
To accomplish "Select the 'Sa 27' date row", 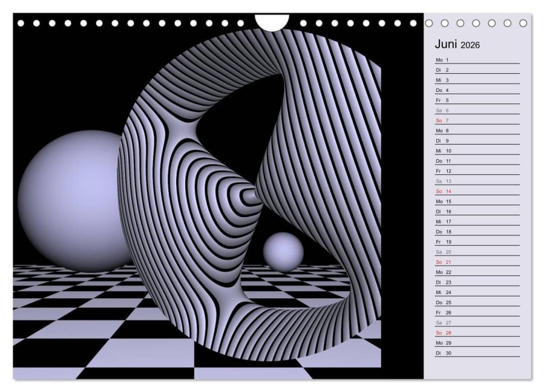I will tap(477, 322).
